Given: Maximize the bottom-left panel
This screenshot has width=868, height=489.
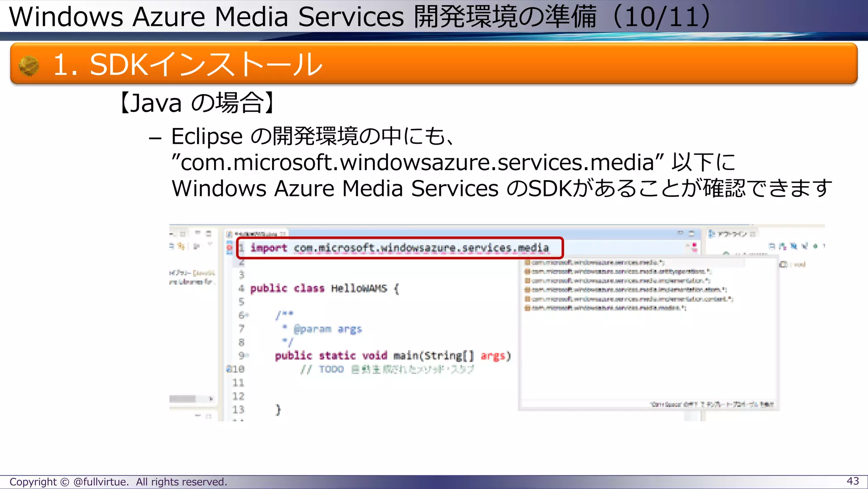Looking at the screenshot, I should click(209, 416).
